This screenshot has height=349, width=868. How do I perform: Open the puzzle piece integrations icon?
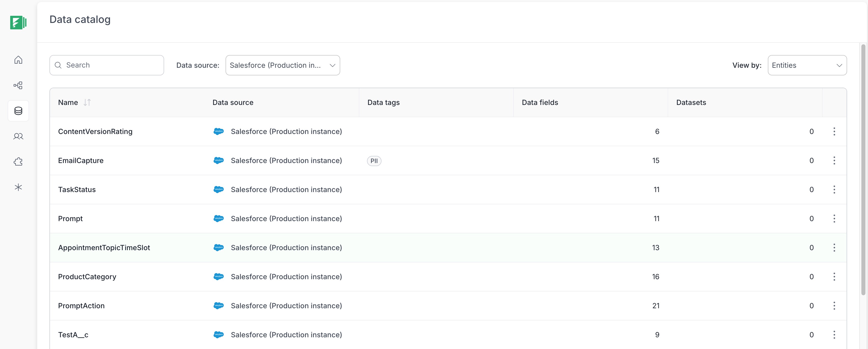[x=18, y=162]
